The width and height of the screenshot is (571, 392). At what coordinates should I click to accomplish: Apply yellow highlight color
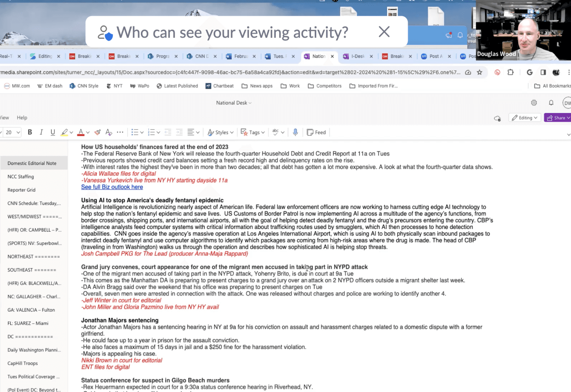[64, 132]
